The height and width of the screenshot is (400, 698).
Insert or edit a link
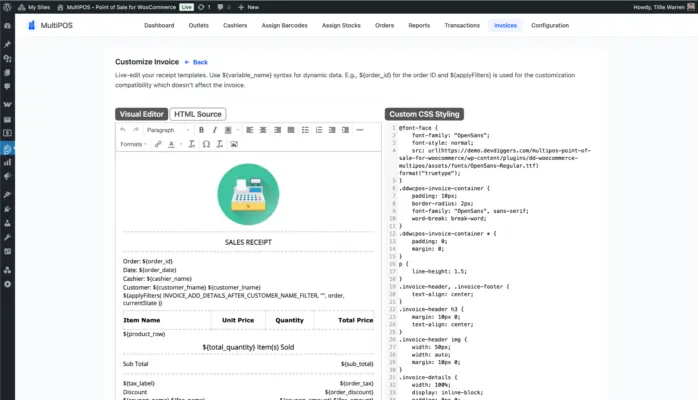[x=158, y=144]
